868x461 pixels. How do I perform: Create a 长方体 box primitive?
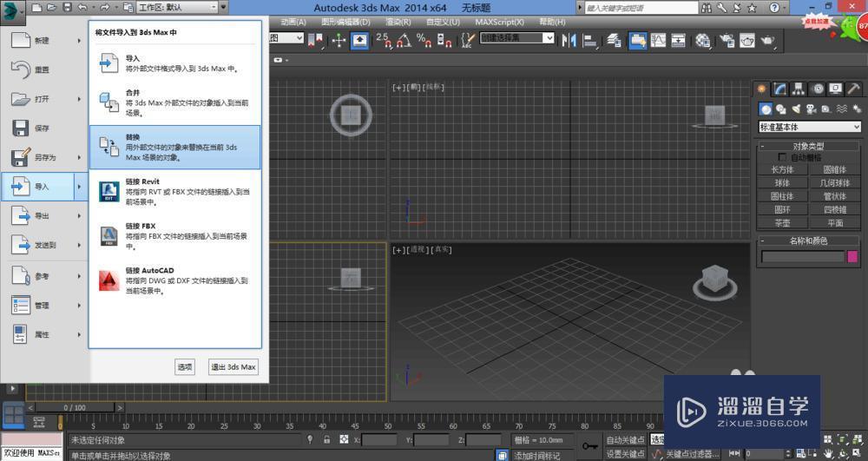point(782,169)
